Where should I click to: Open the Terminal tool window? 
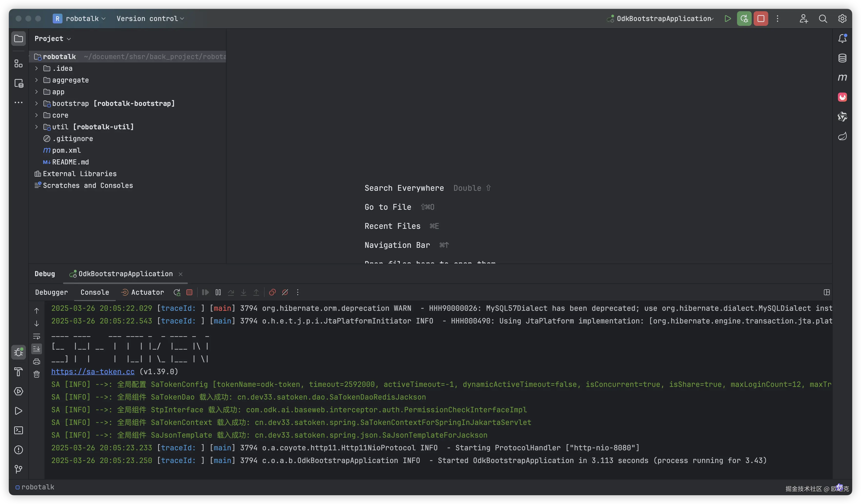click(x=19, y=430)
